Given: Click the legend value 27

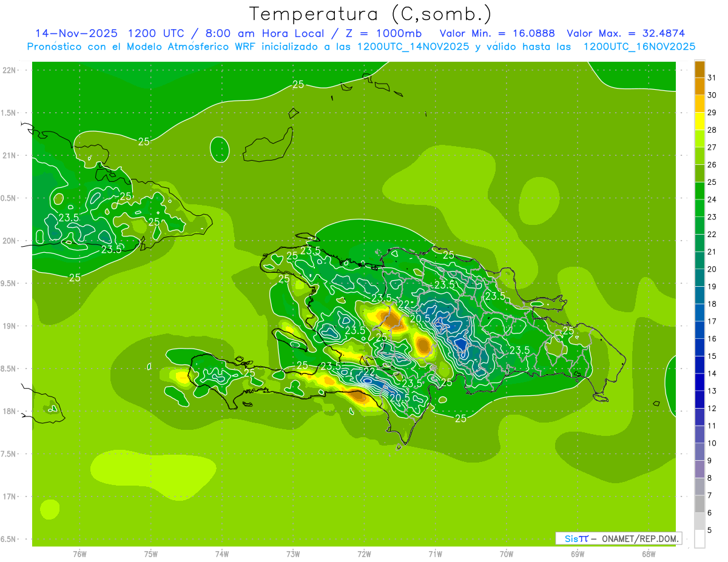Looking at the screenshot, I should click(712, 147).
